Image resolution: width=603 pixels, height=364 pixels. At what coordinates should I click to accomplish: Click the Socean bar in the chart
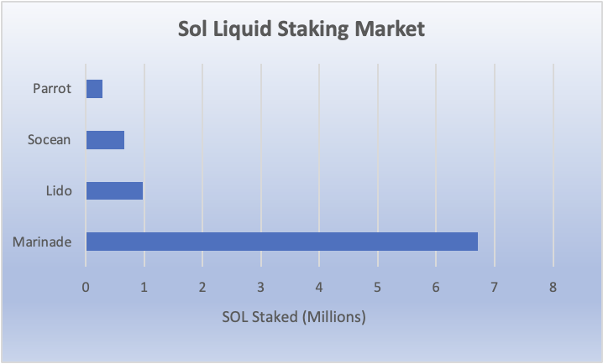(x=105, y=140)
